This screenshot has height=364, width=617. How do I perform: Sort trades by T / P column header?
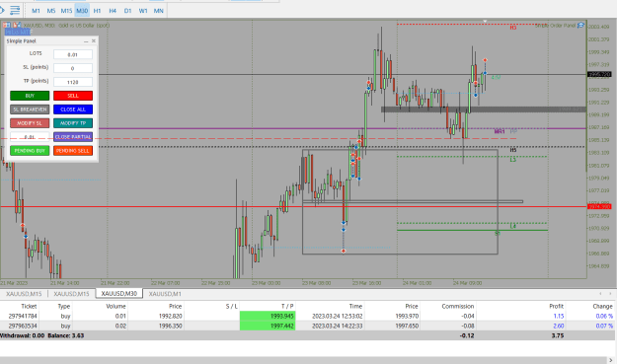click(x=287, y=306)
